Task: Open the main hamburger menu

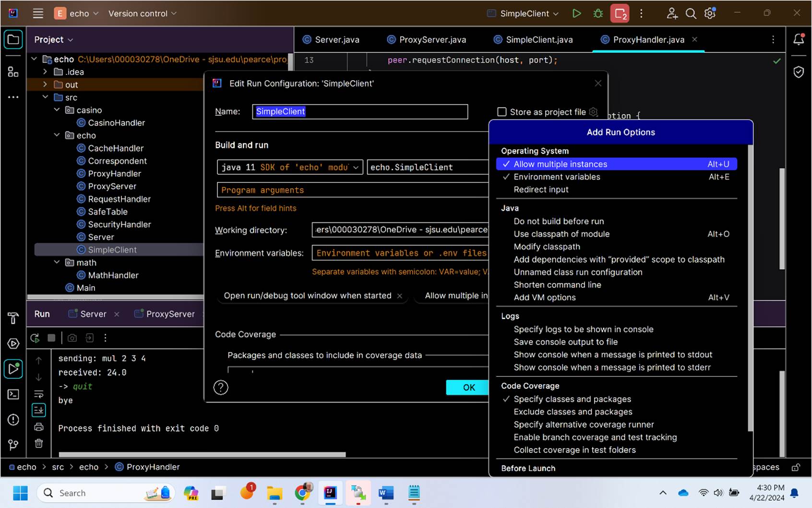Action: point(38,13)
